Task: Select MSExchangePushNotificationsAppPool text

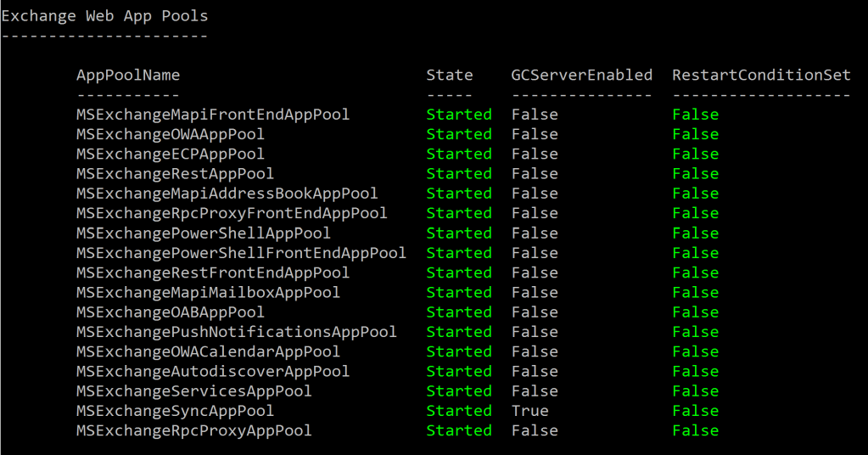Action: 237,332
